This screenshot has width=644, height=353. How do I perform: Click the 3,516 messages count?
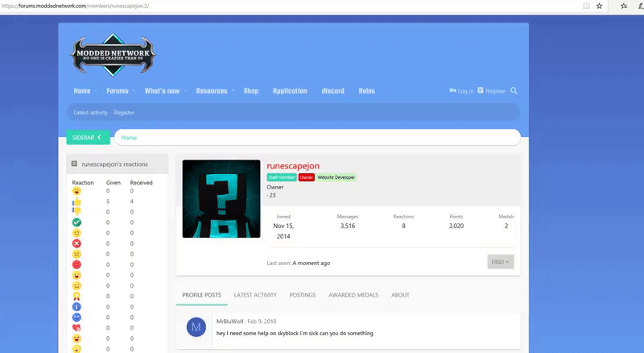348,226
